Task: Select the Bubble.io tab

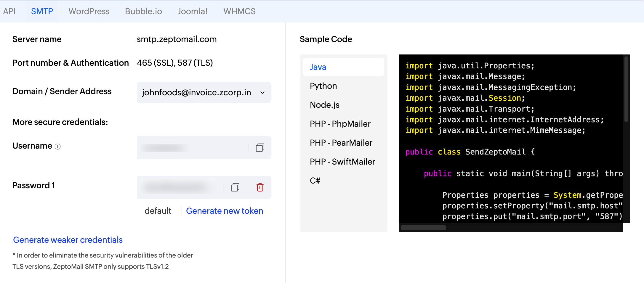Action: click(x=143, y=11)
